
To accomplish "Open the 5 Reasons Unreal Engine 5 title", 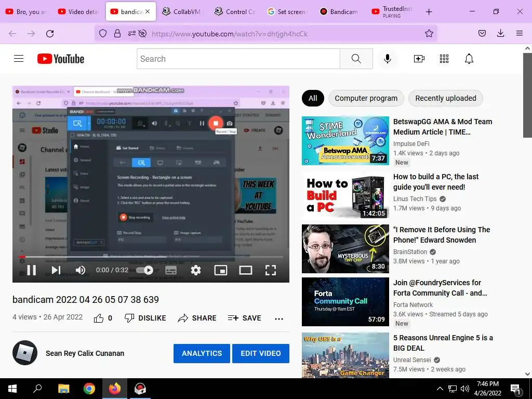I will click(443, 343).
